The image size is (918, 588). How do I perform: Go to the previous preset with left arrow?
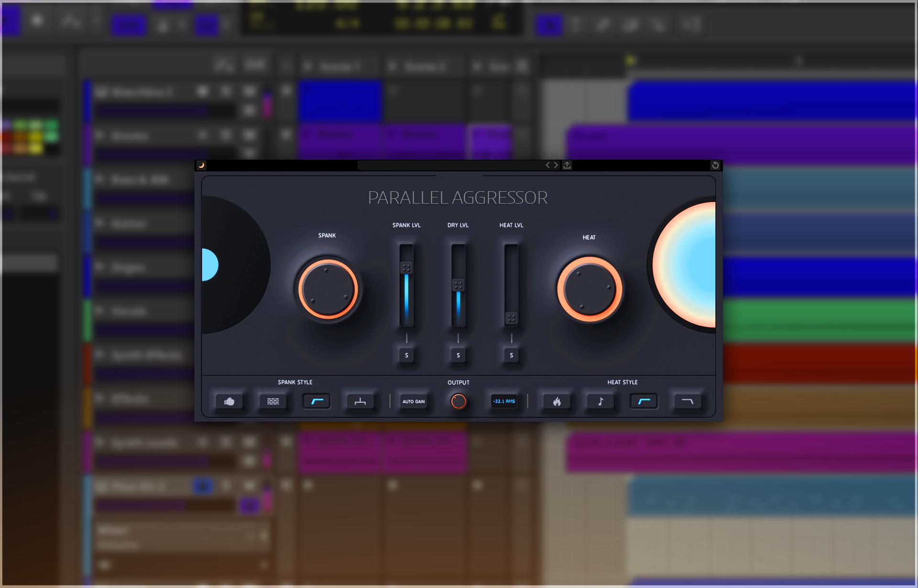[x=547, y=165]
